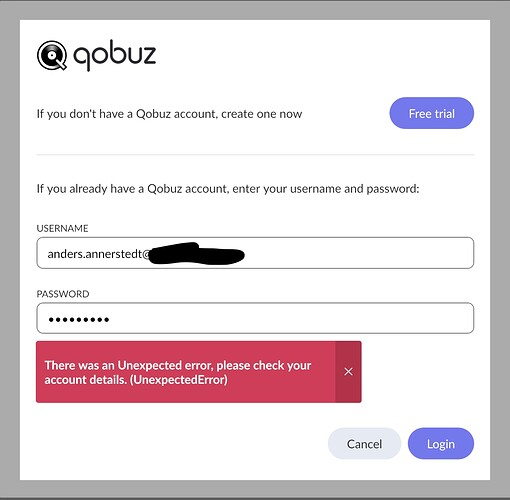Viewport: 510px width, 500px height.
Task: Cancel the Qobuz login dialog
Action: pos(364,444)
